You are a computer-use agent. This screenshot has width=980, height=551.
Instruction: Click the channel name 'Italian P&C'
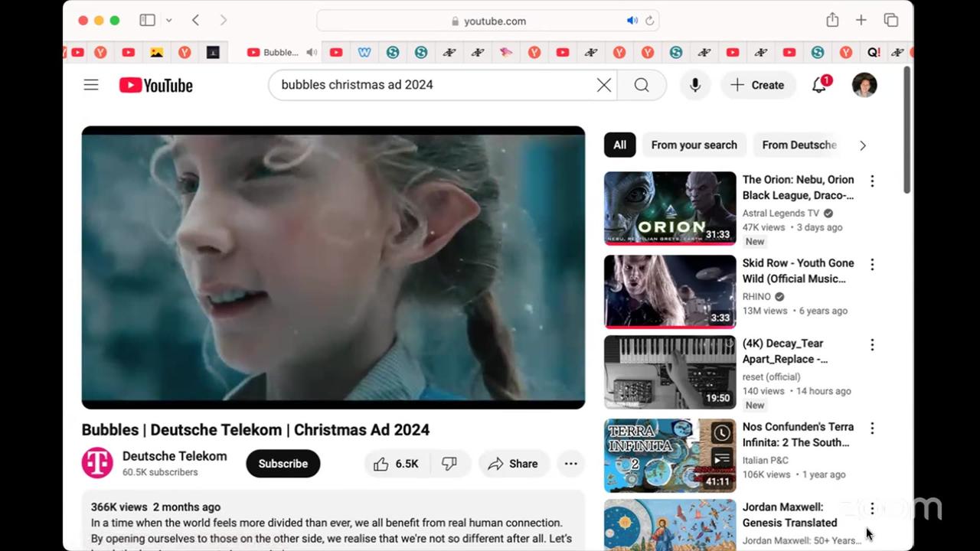[x=766, y=460]
